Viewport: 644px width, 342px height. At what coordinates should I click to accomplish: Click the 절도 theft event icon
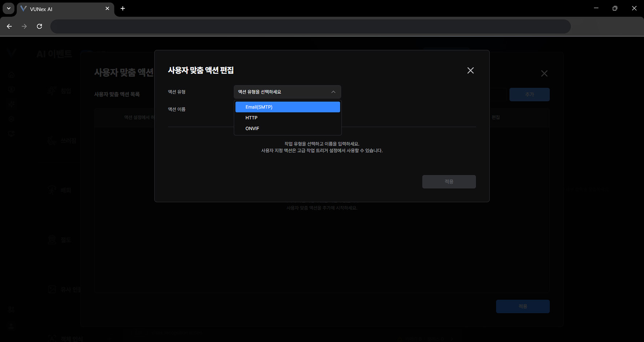(52, 240)
